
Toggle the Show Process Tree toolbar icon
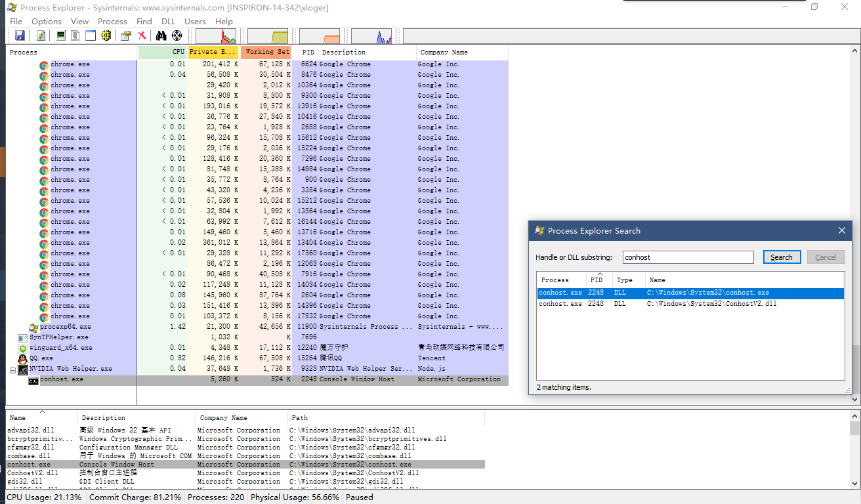[75, 35]
